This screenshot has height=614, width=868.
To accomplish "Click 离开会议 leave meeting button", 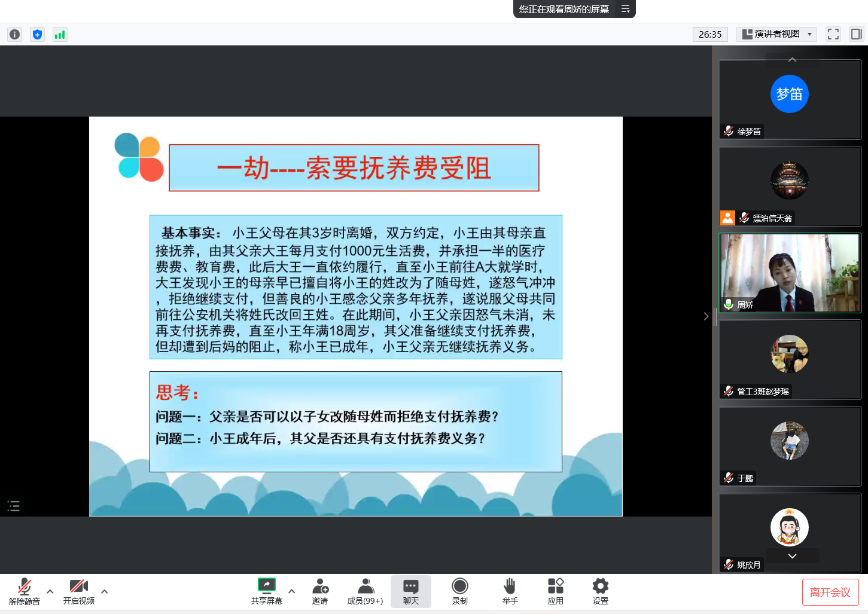I will [x=830, y=592].
